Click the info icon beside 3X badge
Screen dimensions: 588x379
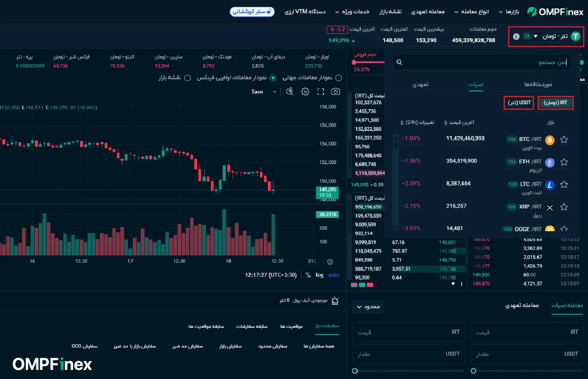(516, 36)
